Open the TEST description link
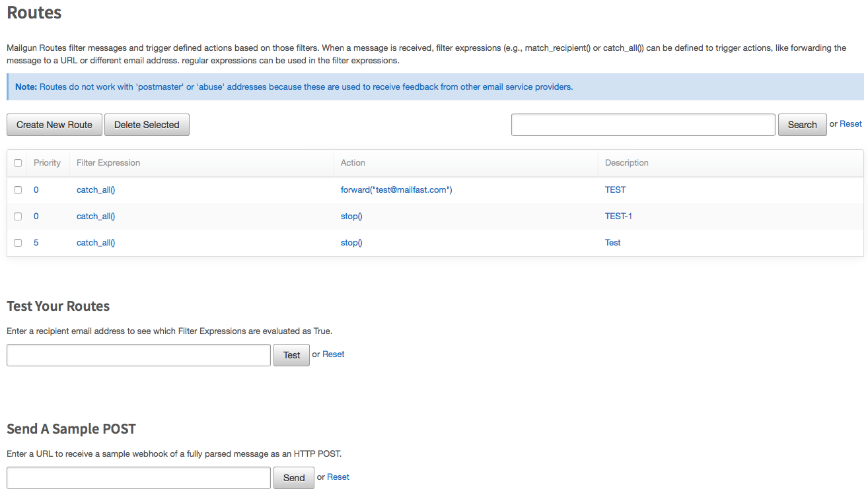Viewport: 868px width, 499px height. 615,190
